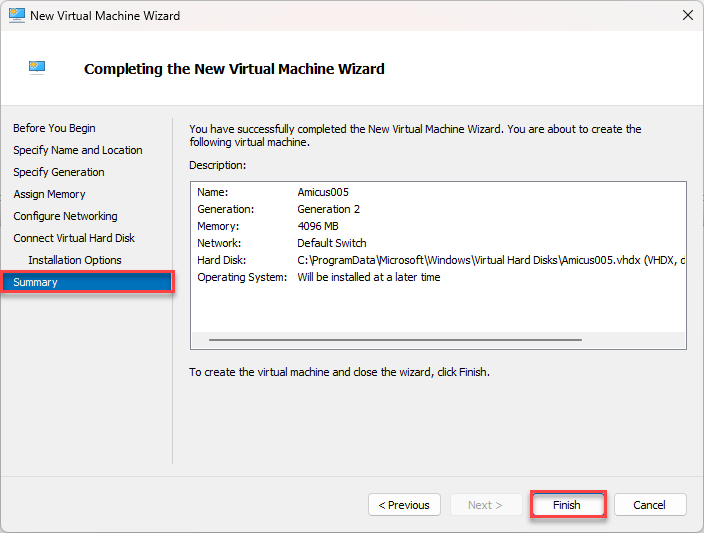Viewport: 704px width, 533px height.
Task: Select the Summary step
Action: coord(88,282)
